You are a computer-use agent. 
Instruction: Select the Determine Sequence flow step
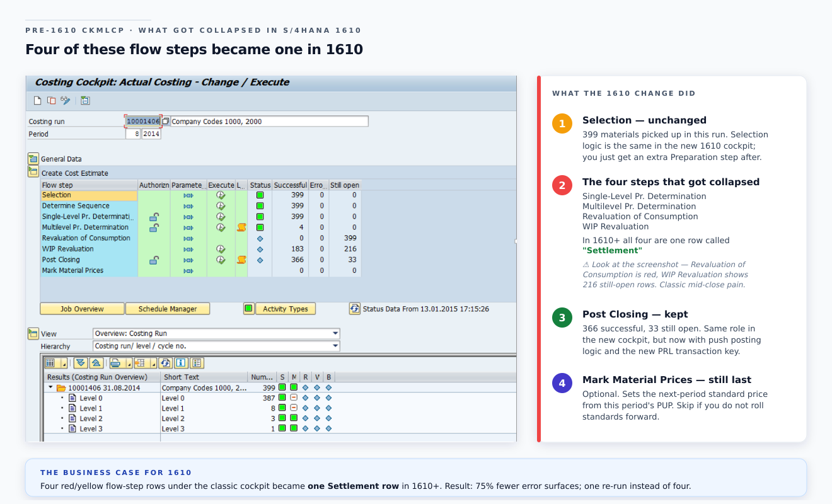(89, 206)
